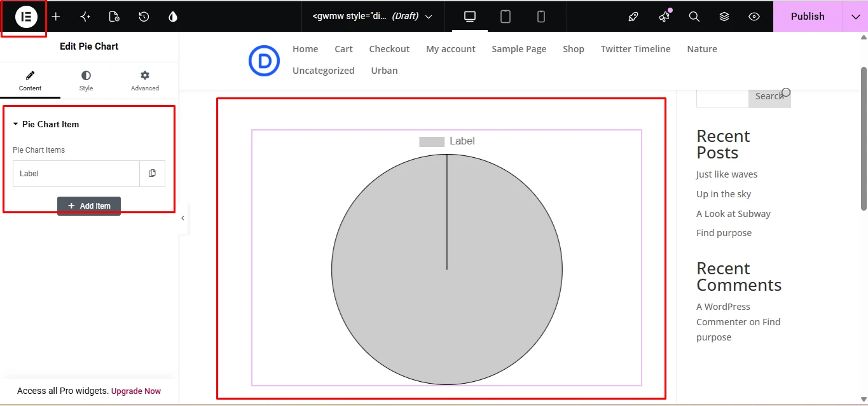
Task: Open the page settings document icon
Action: pyautogui.click(x=114, y=17)
